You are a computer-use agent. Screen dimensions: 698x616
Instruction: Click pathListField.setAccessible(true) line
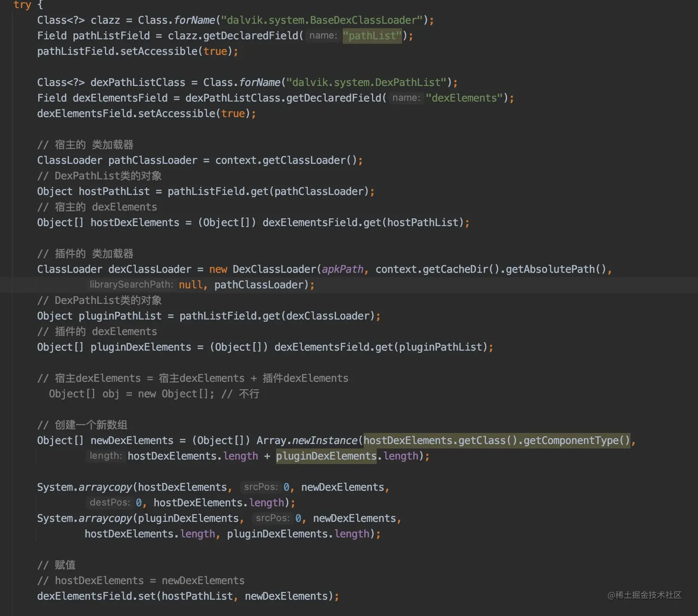pos(138,51)
